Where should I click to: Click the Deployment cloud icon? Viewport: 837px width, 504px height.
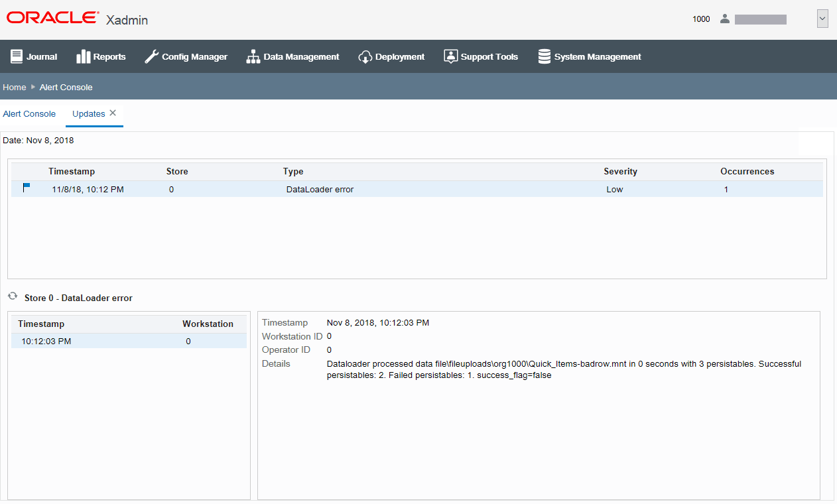[365, 56]
